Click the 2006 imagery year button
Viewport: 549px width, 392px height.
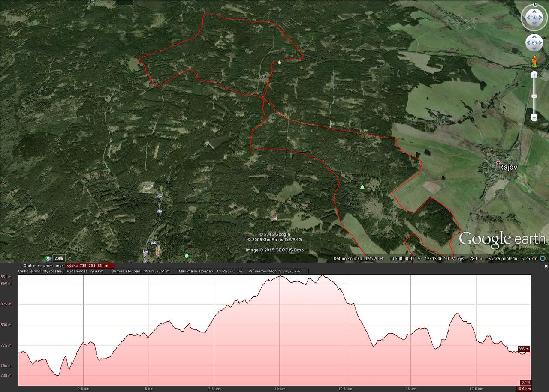[59, 258]
